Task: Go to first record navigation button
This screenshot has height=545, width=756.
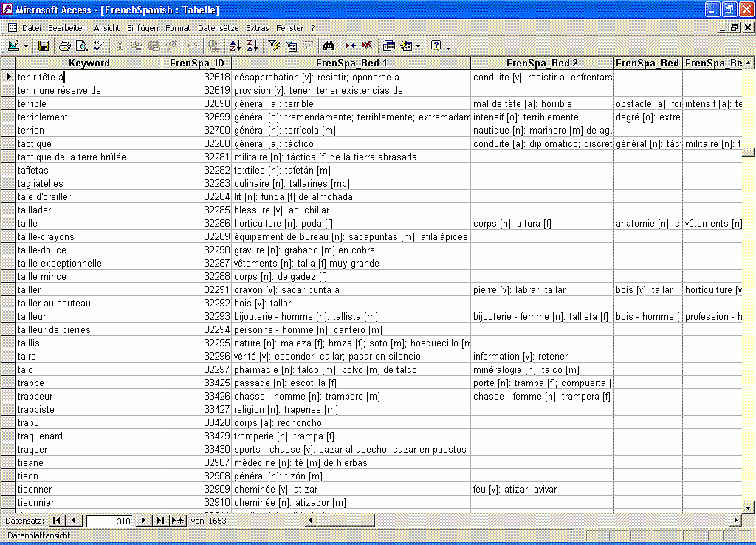Action: click(56, 521)
